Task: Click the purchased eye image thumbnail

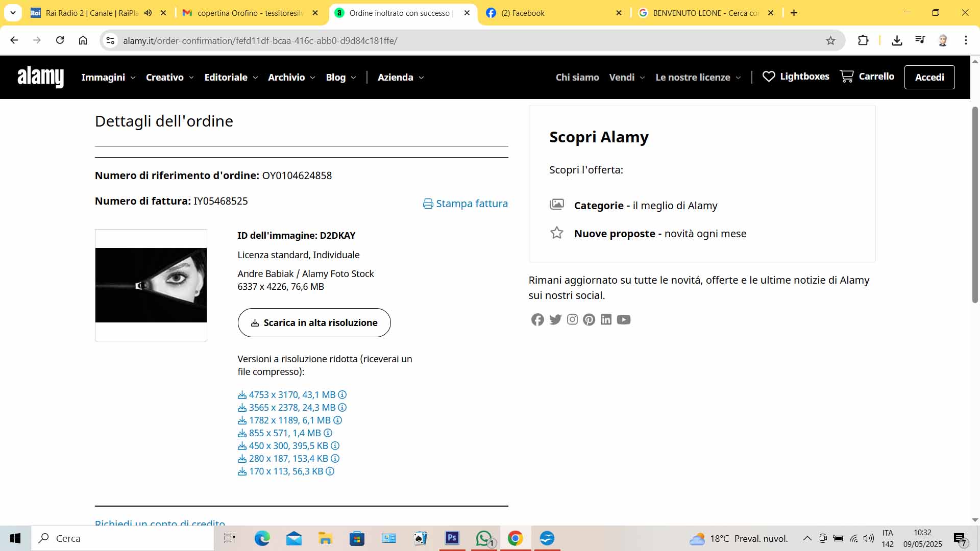Action: (x=151, y=285)
